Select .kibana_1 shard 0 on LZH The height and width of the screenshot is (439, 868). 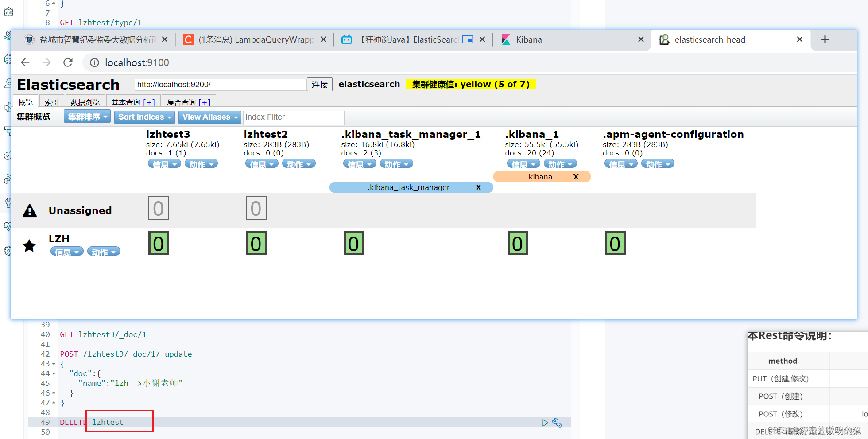(x=518, y=243)
